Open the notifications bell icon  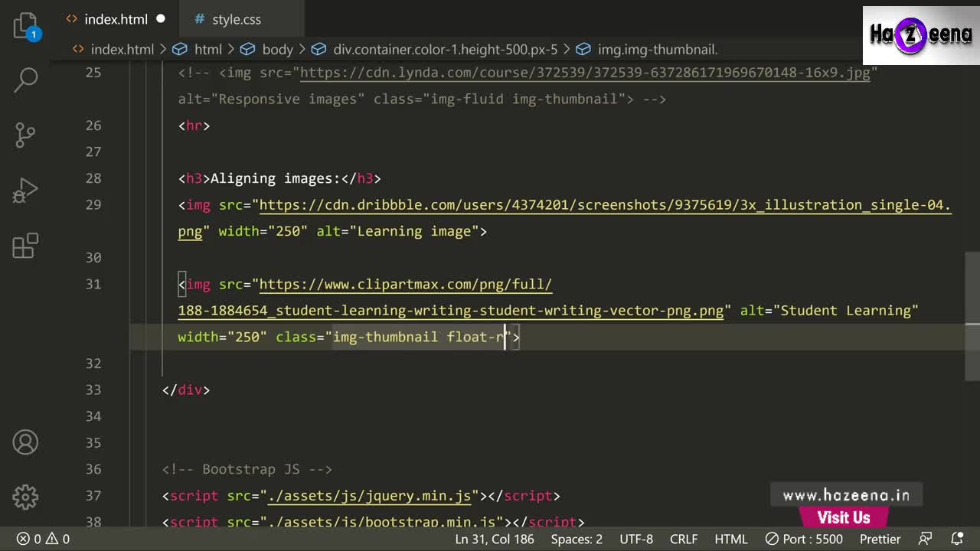(957, 539)
